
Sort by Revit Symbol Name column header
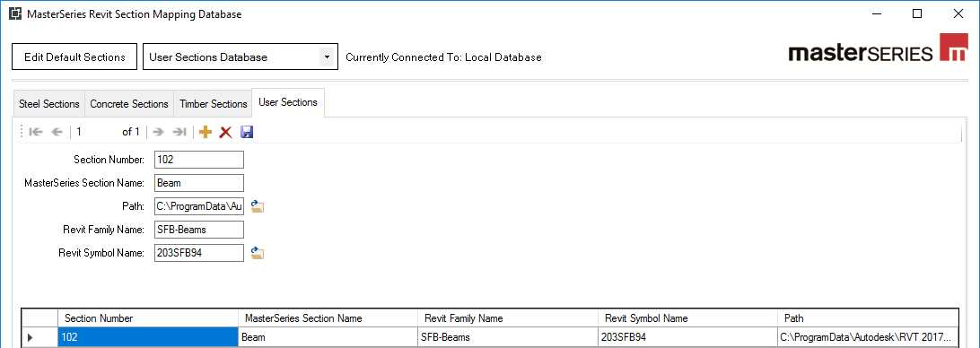pyautogui.click(x=688, y=318)
